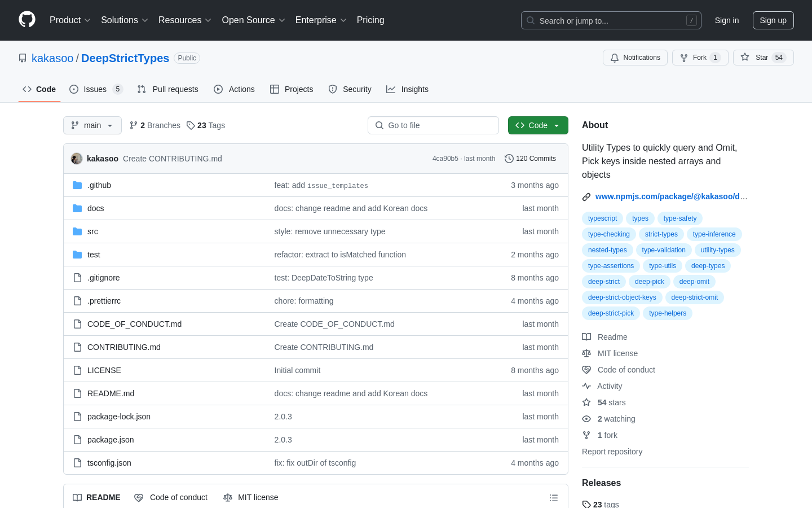812x508 pixels.
Task: Focus the Go to file input
Action: [x=433, y=125]
